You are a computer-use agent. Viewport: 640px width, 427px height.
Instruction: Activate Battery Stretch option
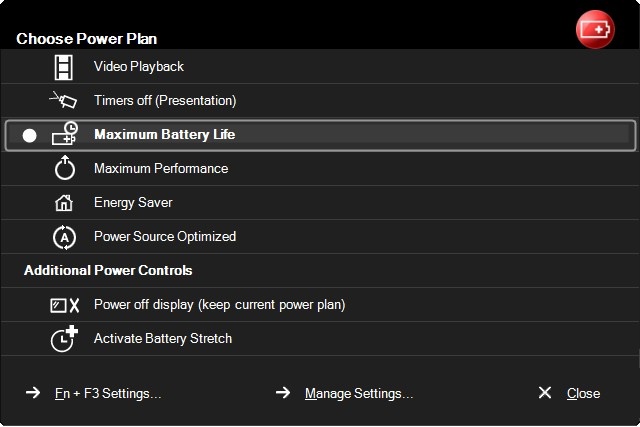[163, 338]
